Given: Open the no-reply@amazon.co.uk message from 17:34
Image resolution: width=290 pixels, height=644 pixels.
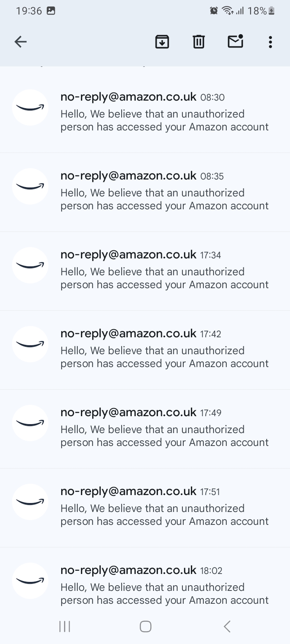Looking at the screenshot, I should point(164,270).
